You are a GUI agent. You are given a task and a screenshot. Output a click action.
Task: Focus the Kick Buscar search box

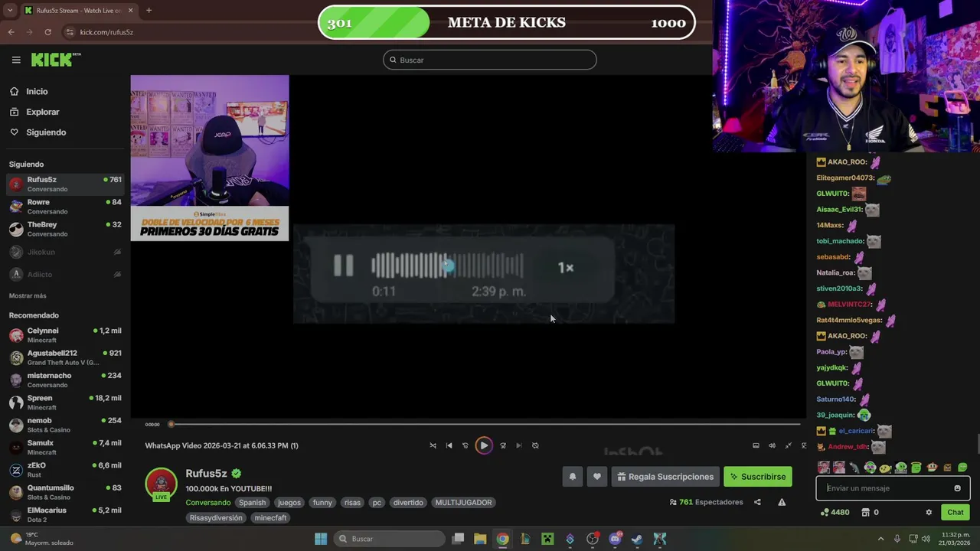(x=490, y=60)
